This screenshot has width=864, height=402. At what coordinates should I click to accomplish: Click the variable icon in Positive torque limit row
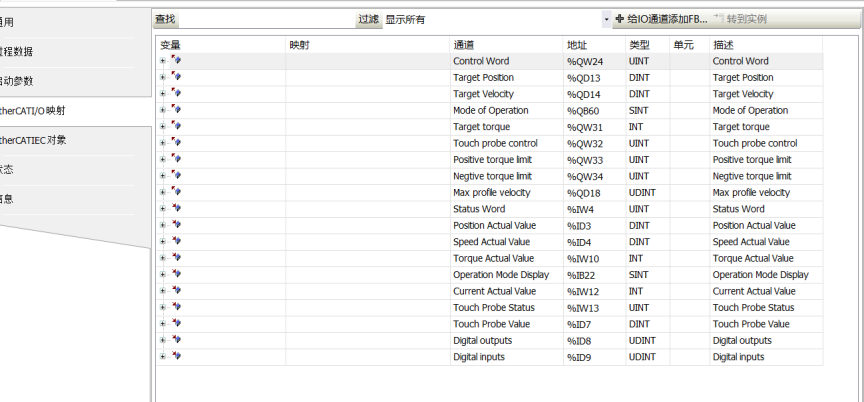click(x=176, y=159)
